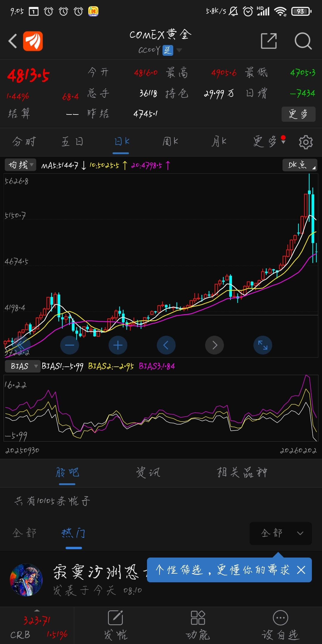Show 热门 hot posts

[74, 533]
